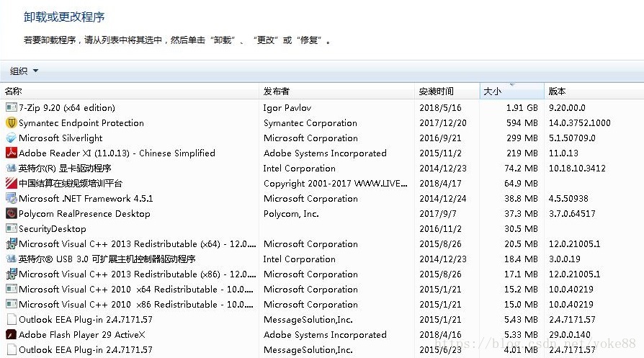
Task: Select 英特尔(R) 显卡驱动程序 entry
Action: click(x=65, y=168)
